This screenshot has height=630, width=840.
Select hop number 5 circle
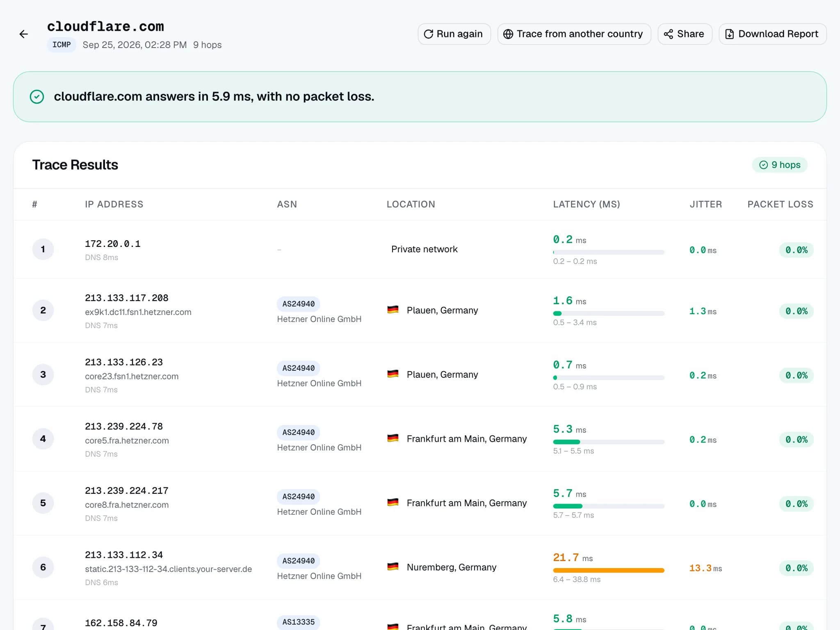coord(43,503)
